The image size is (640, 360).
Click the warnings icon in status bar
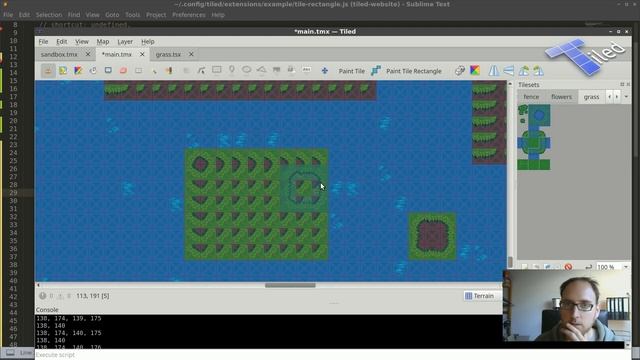coord(60,296)
